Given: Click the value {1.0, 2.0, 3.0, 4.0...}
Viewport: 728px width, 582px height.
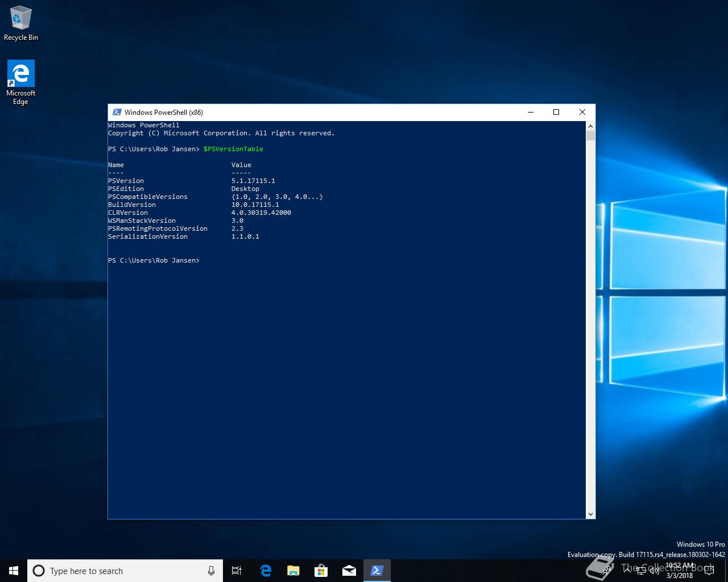Looking at the screenshot, I should (x=277, y=197).
